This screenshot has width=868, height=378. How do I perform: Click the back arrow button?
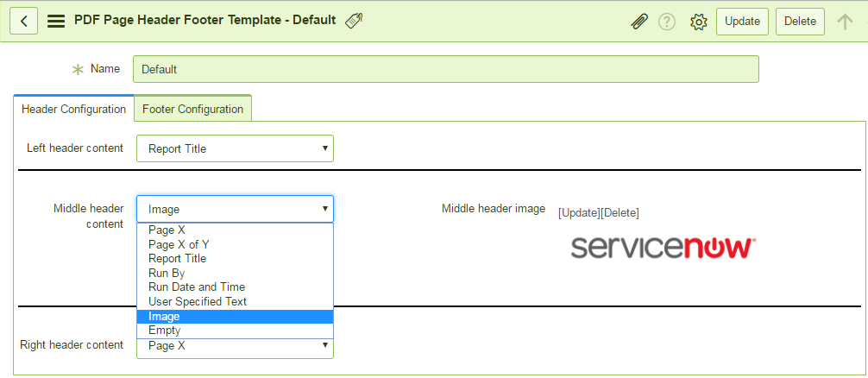[x=24, y=21]
